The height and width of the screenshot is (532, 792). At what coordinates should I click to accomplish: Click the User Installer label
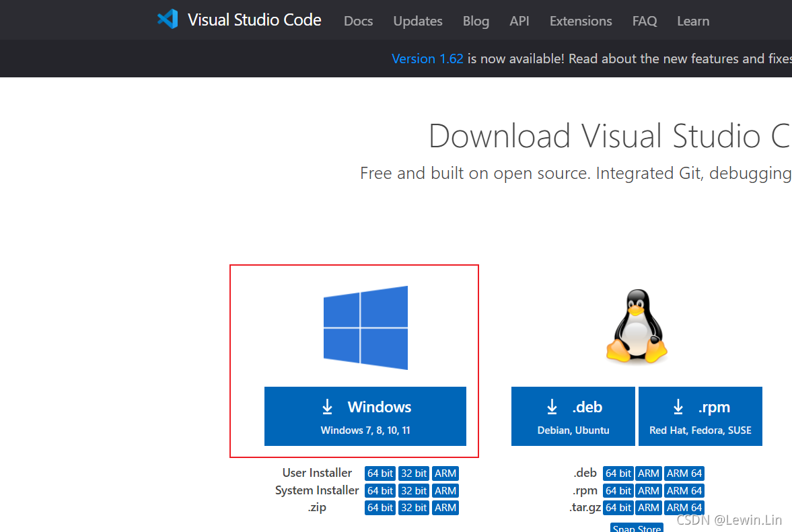[317, 473]
